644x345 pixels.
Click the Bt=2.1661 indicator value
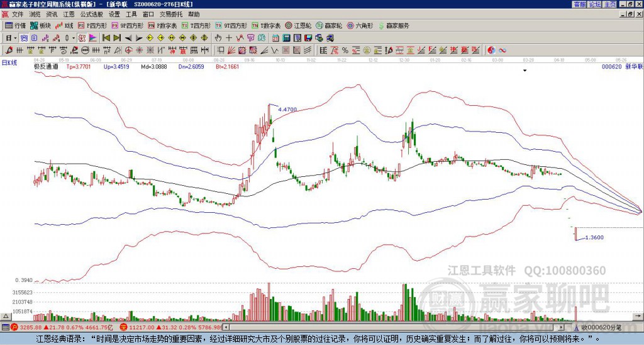point(227,66)
